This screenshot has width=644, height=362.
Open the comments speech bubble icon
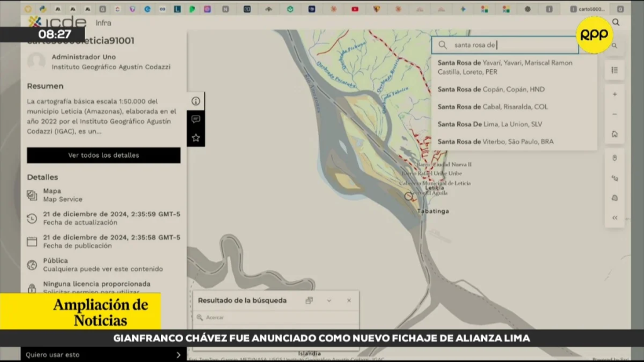[x=196, y=119]
